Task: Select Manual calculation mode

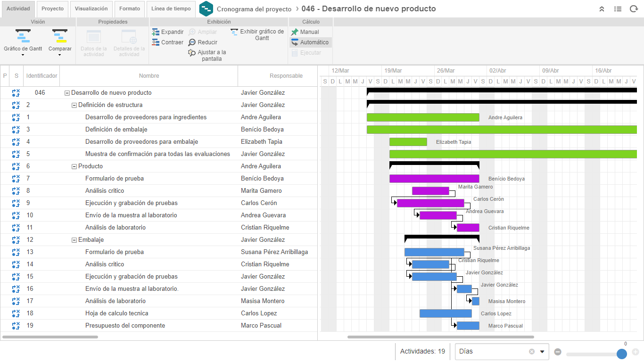Action: pos(305,32)
